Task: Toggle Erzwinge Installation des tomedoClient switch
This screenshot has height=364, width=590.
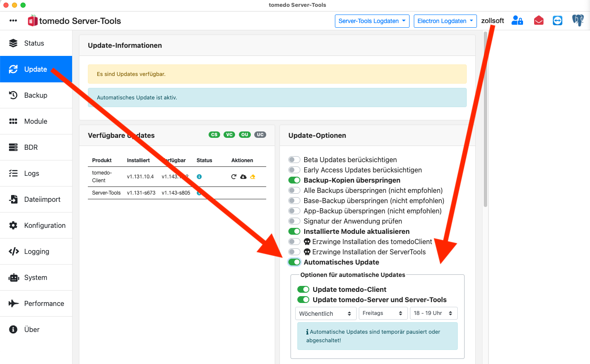Action: click(x=294, y=242)
